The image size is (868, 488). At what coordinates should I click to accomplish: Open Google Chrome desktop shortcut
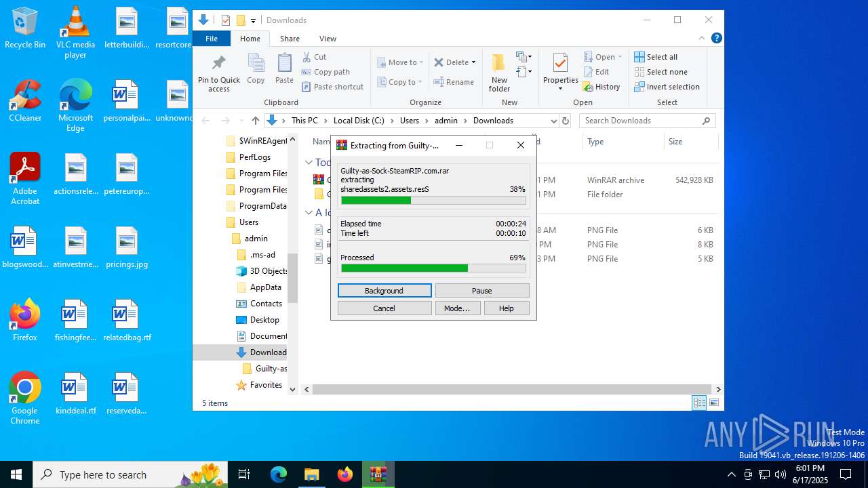pos(25,398)
